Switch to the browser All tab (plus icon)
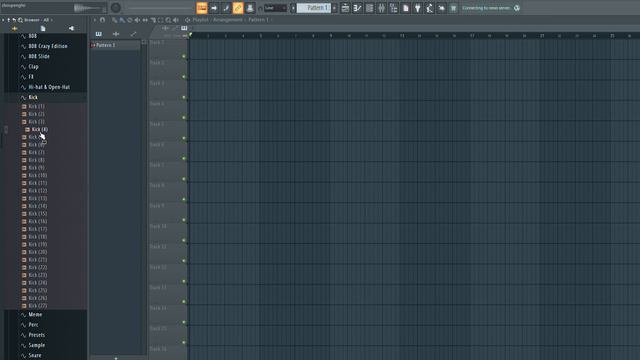 pos(15,29)
